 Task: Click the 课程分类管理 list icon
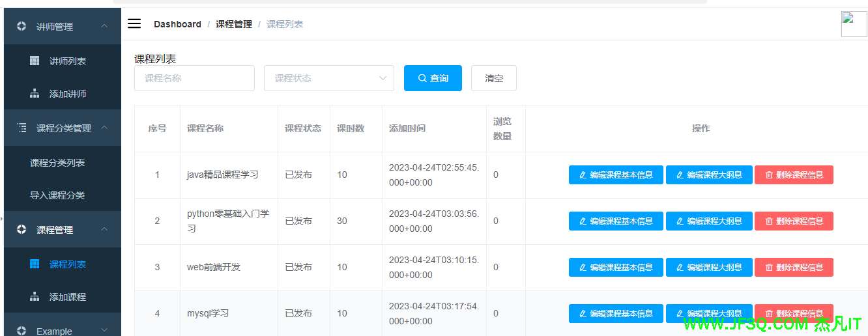(x=22, y=128)
